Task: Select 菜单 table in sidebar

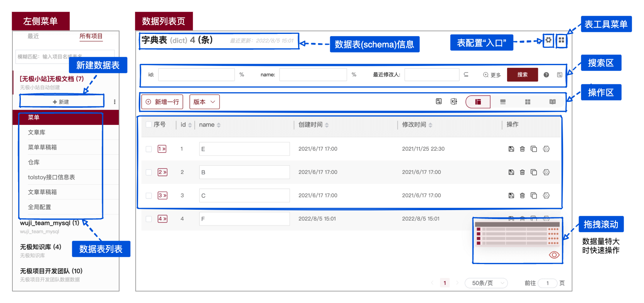Action: tap(66, 117)
